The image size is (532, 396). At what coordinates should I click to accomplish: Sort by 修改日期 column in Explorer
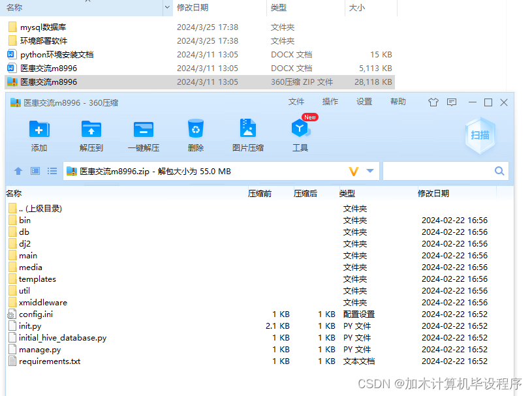pyautogui.click(x=193, y=7)
